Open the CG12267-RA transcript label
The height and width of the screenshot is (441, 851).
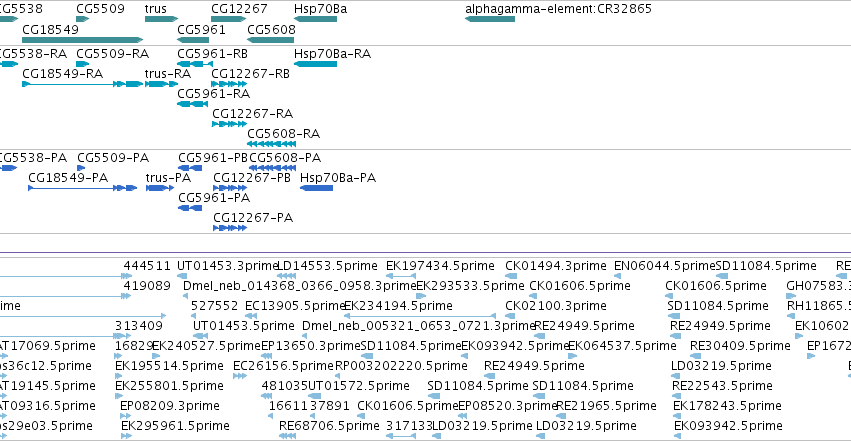(x=252, y=114)
